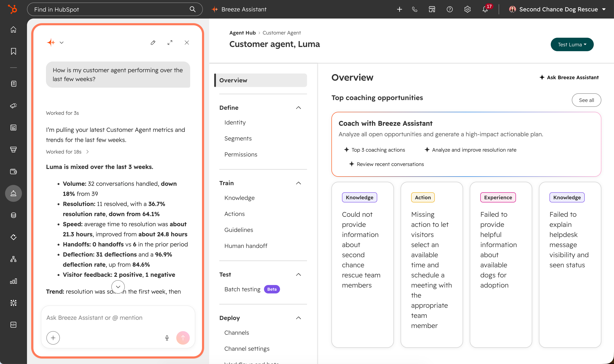This screenshot has height=364, width=614.
Task: Click the HubSpot sprocket logo
Action: point(12,9)
